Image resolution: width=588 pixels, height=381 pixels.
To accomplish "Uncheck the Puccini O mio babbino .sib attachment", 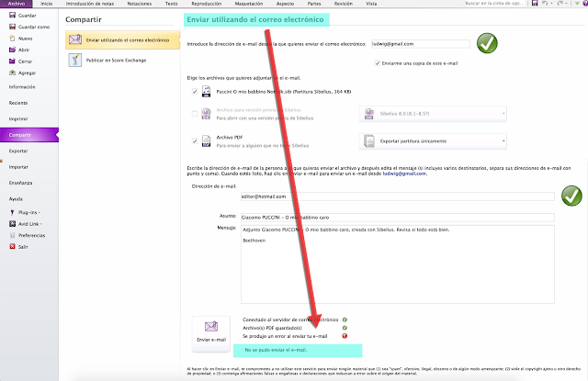I will (195, 92).
